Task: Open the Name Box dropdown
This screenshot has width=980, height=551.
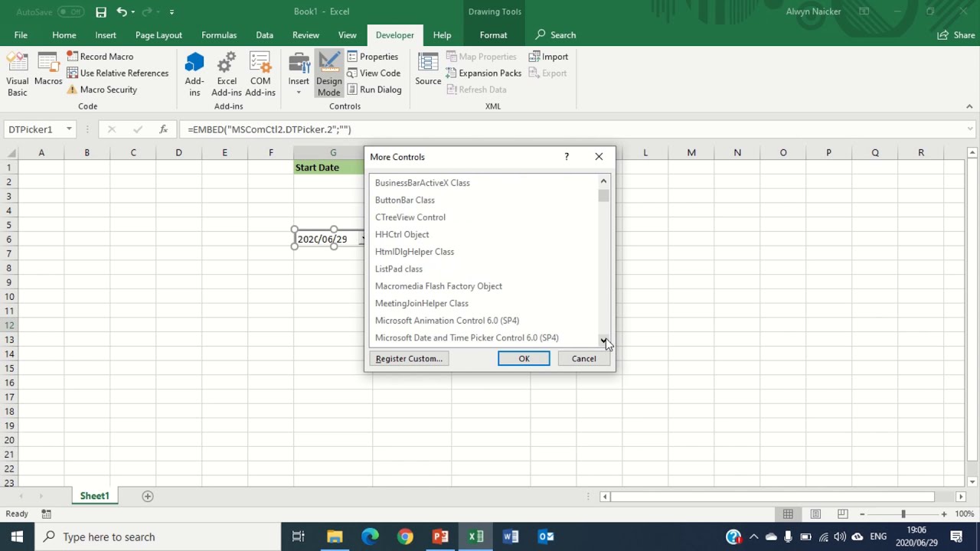Action: pyautogui.click(x=68, y=129)
